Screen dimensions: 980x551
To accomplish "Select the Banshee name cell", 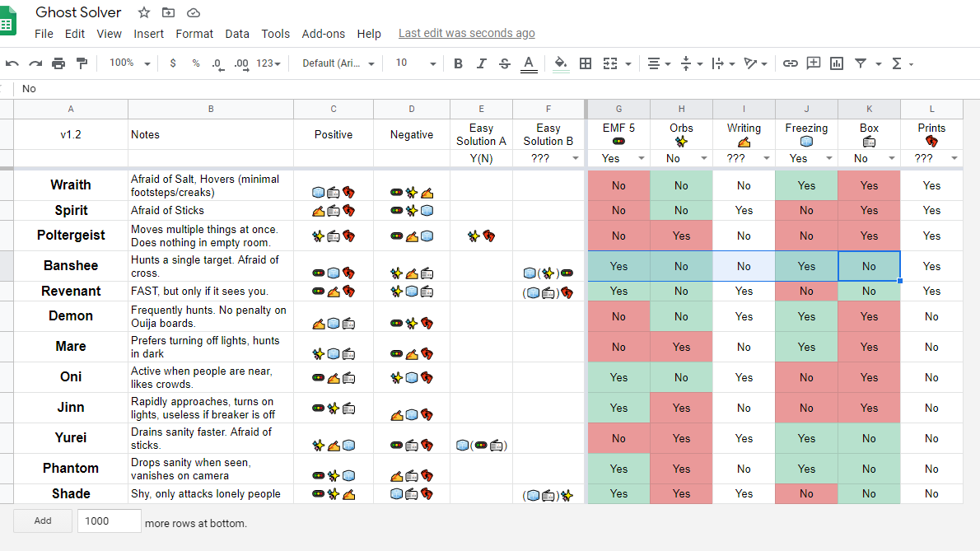I will pos(71,265).
